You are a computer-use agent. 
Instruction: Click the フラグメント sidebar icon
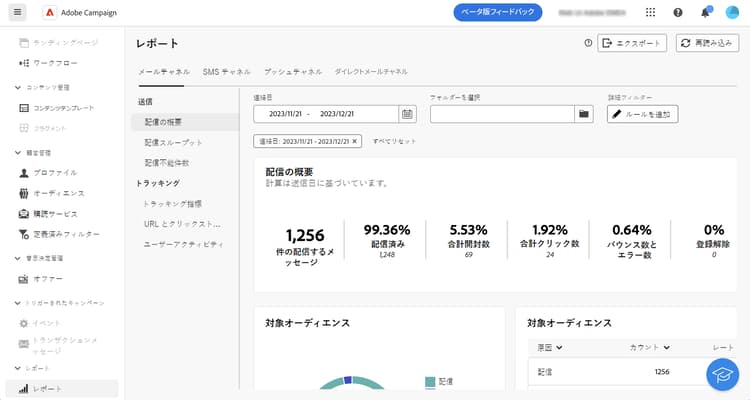pos(24,128)
